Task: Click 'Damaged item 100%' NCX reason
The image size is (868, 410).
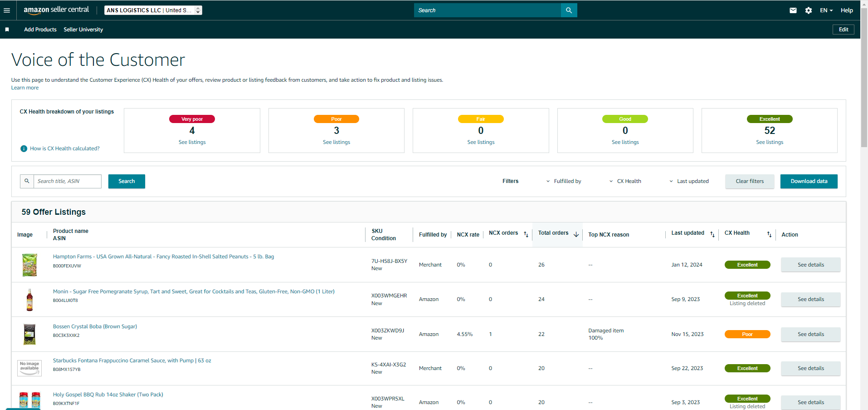Action: click(x=606, y=334)
